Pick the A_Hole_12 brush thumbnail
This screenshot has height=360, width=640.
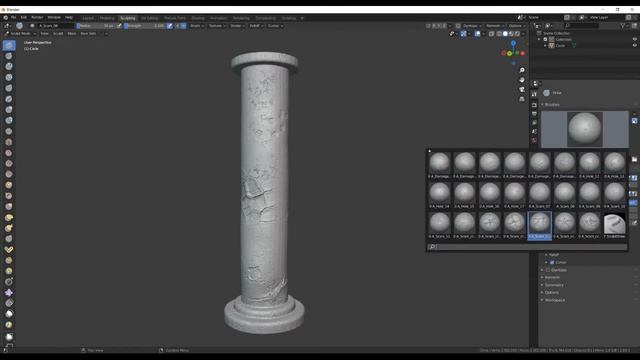tap(589, 165)
